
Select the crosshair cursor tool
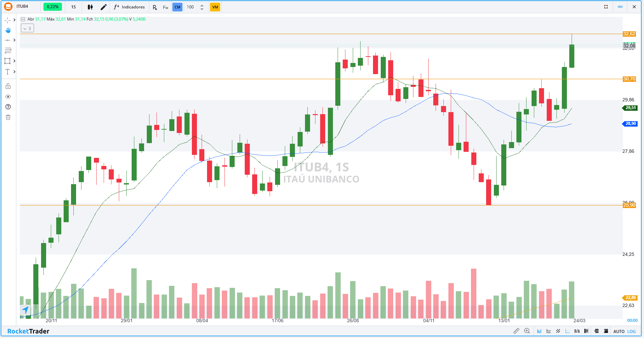coord(8,20)
